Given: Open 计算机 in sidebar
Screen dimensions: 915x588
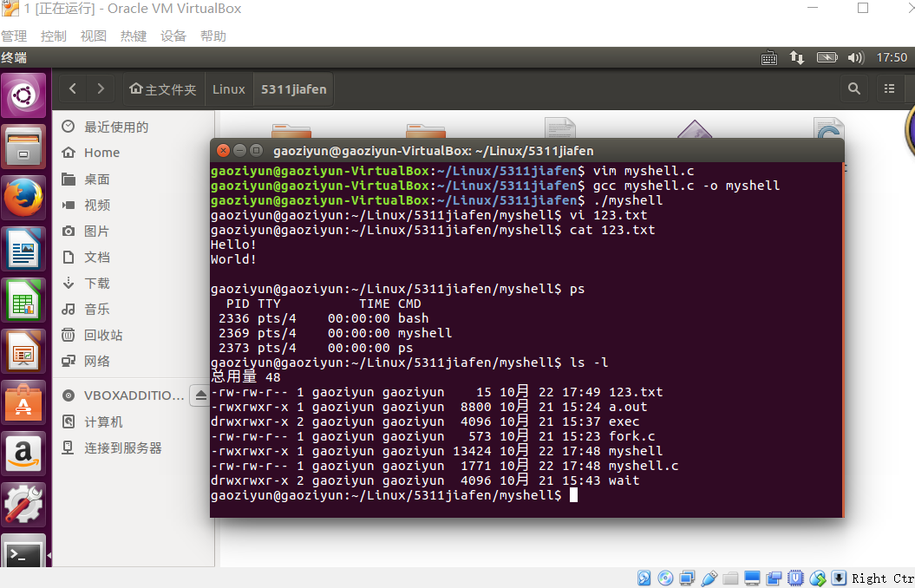Looking at the screenshot, I should coord(134,421).
